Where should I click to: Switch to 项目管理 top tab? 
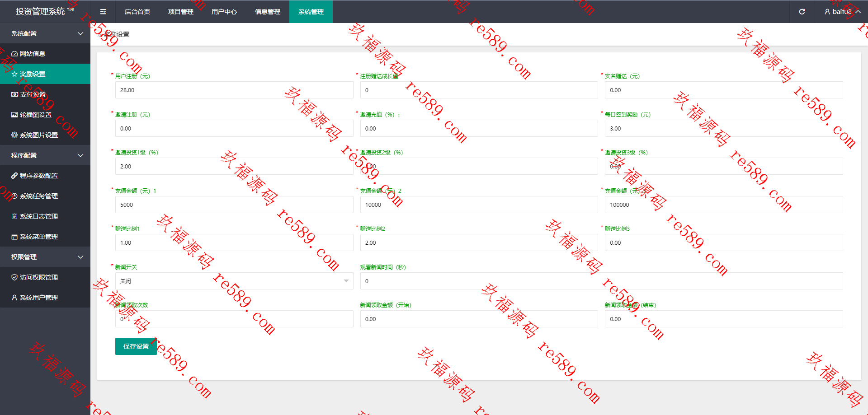click(181, 12)
